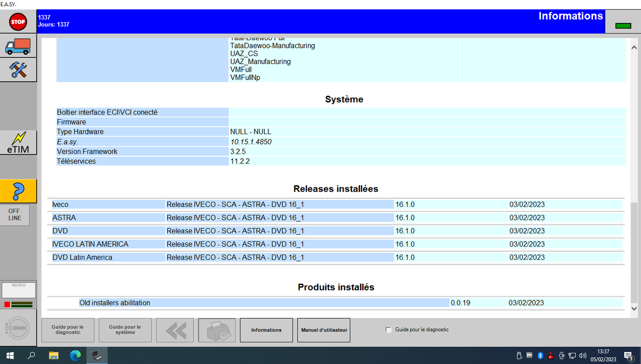Click the NO ECU status box
Image resolution: width=641 pixels, height=364 pixels.
pyautogui.click(x=18, y=290)
